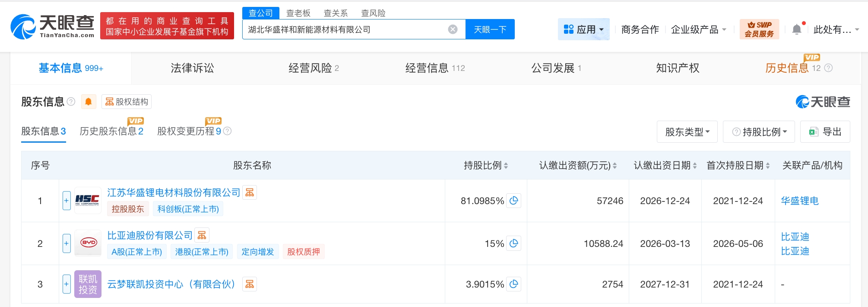The width and height of the screenshot is (868, 307).
Task: Switch to 法律诉讼 tab
Action: [x=192, y=68]
